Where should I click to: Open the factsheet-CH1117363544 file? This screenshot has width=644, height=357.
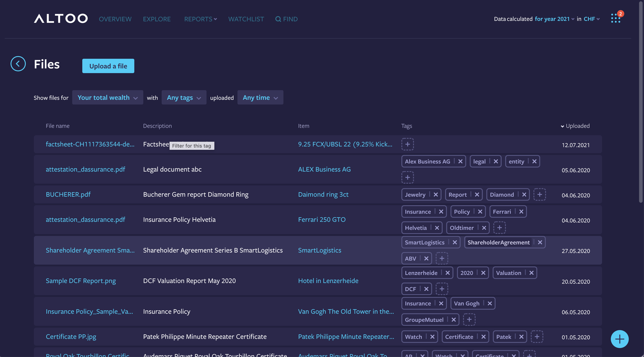(90, 144)
